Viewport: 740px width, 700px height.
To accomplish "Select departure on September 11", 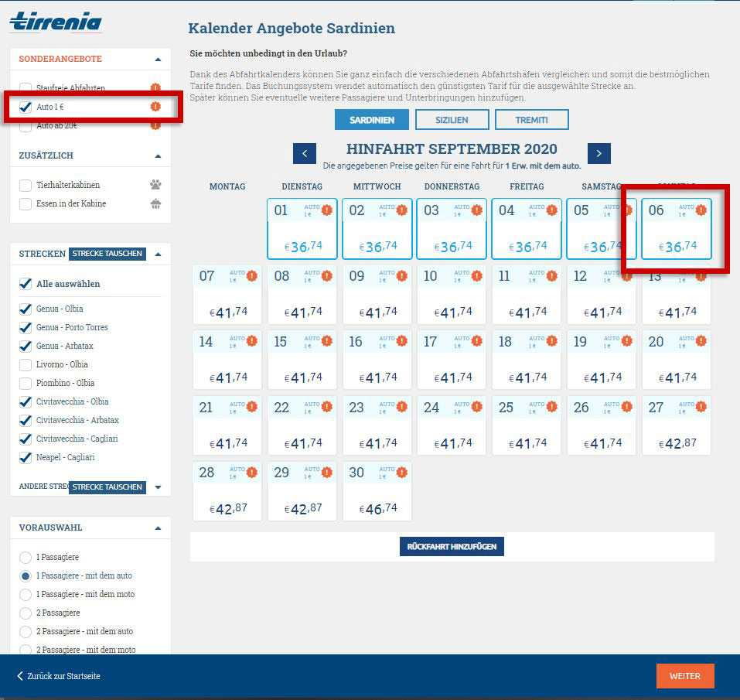I will [527, 295].
